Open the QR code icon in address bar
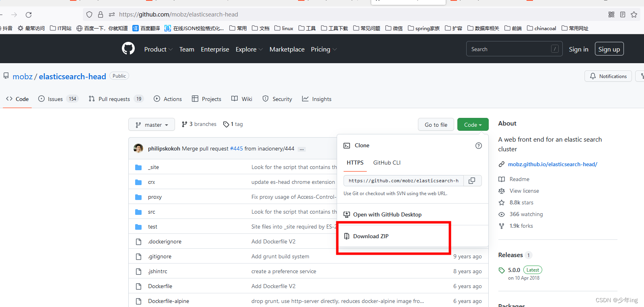 click(x=611, y=14)
